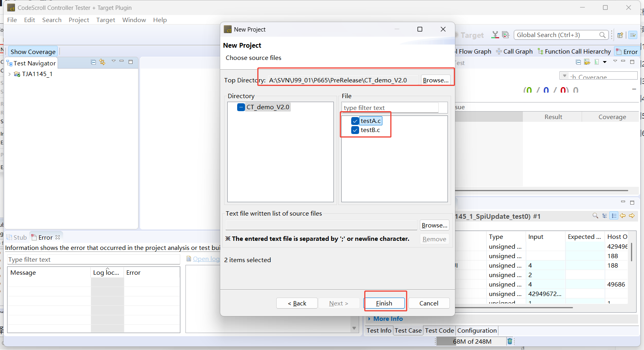Open the Help menu
Viewport: 644px width, 350px height.
click(160, 20)
